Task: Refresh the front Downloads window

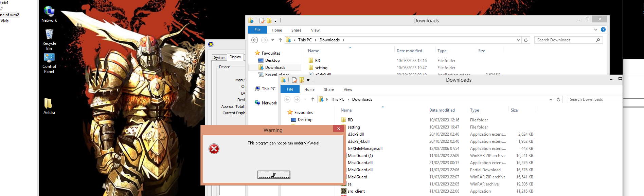Action: pyautogui.click(x=558, y=99)
